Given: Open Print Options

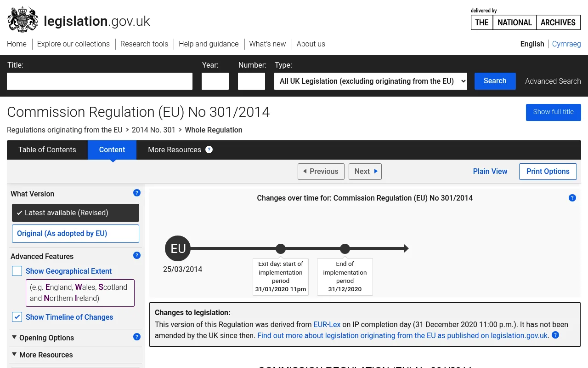Looking at the screenshot, I should click(x=548, y=171).
